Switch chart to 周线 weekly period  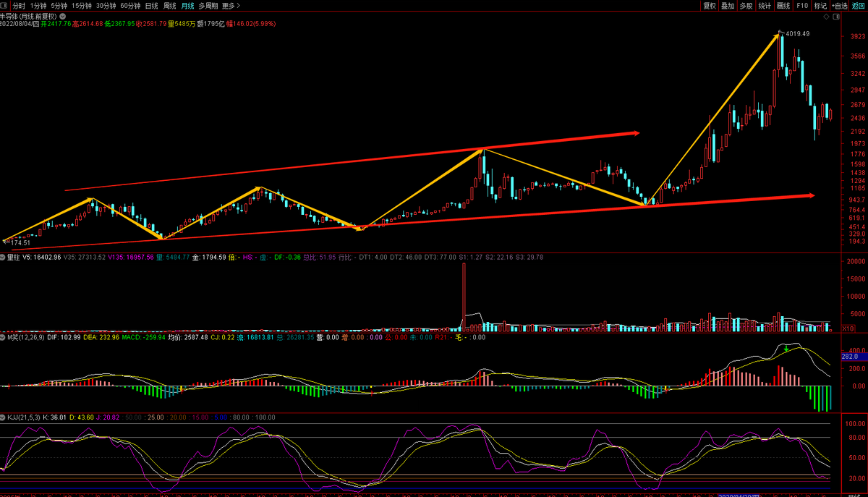169,6
